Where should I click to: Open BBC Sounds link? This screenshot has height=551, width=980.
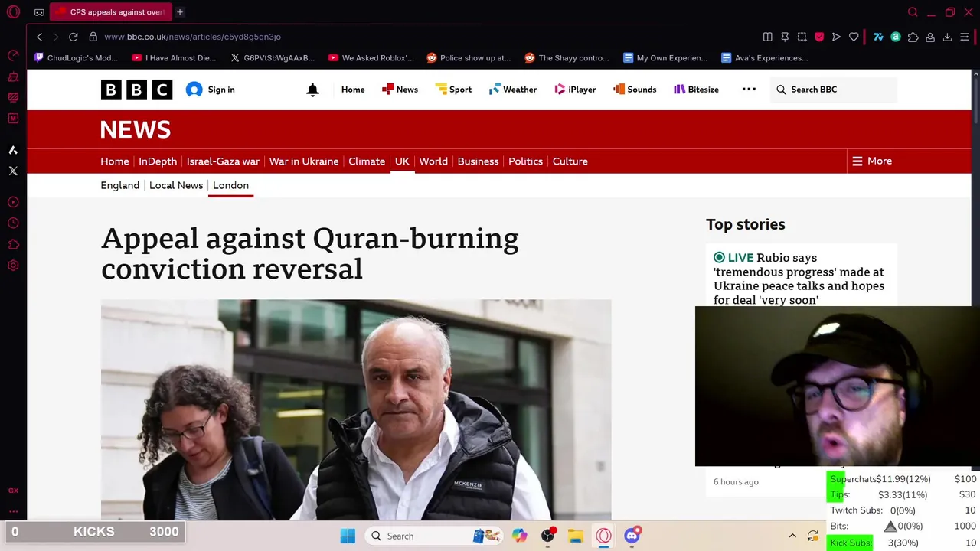[x=635, y=90]
